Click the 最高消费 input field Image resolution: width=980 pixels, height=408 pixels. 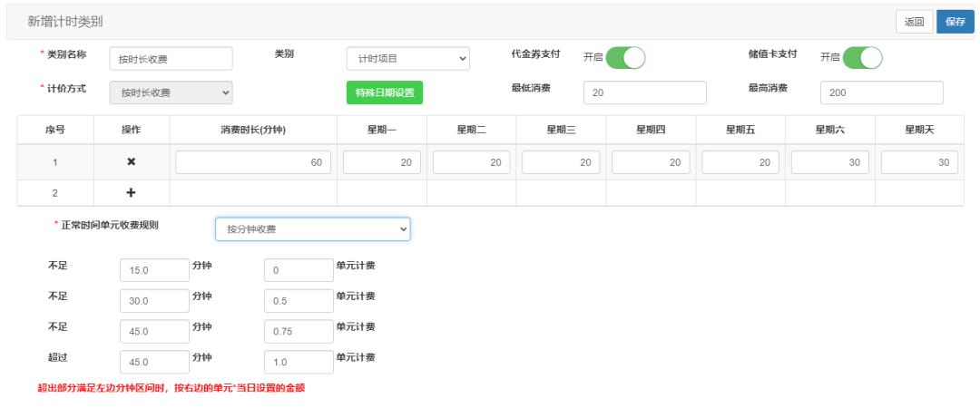882,92
